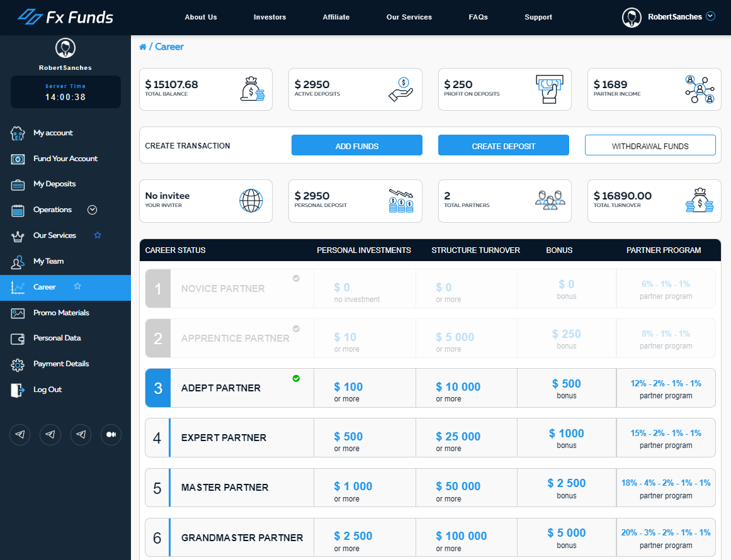Open the RobertSanches user dropdown arrow
731x560 pixels.
711,16
